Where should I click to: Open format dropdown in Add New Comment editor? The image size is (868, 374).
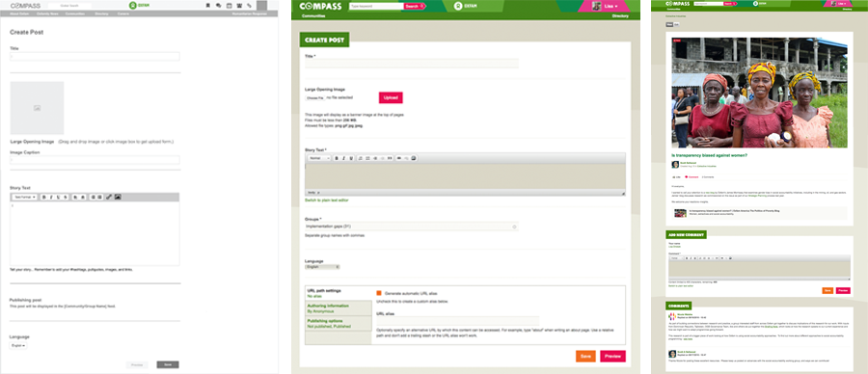(x=676, y=257)
